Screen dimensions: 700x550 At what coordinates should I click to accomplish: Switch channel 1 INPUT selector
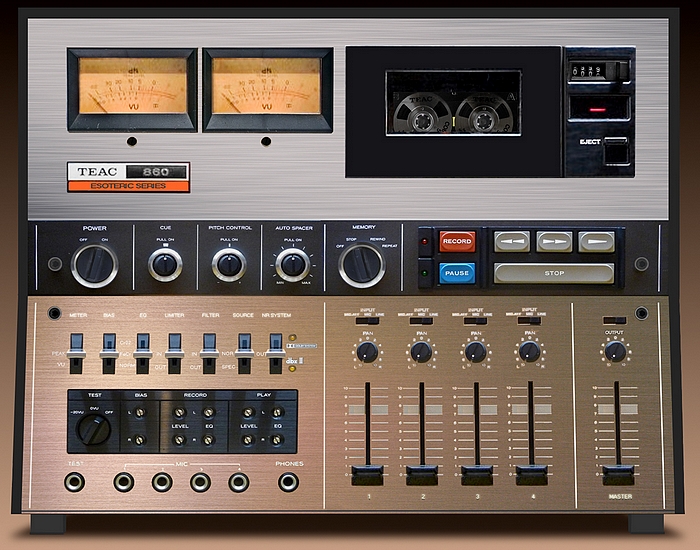[x=367, y=321]
